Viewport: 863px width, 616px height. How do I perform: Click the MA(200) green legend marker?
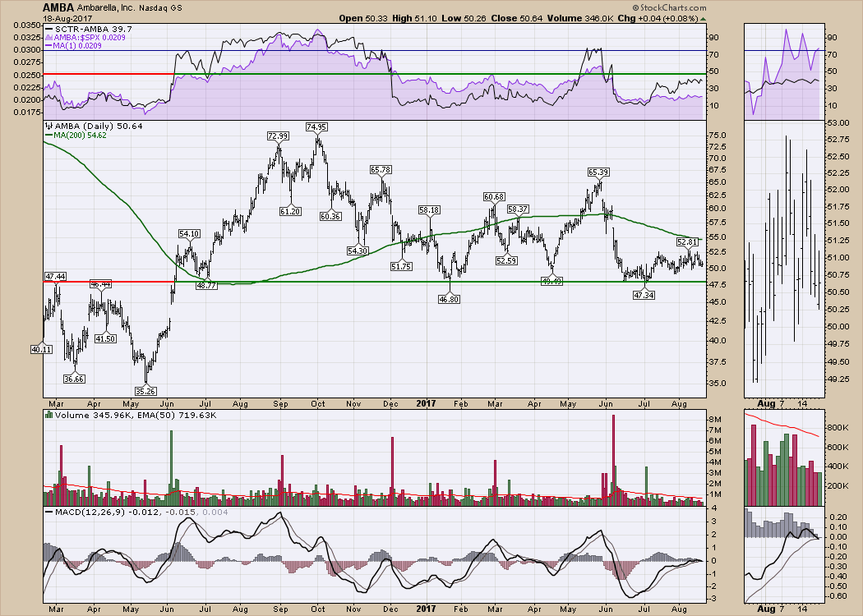[x=48, y=135]
